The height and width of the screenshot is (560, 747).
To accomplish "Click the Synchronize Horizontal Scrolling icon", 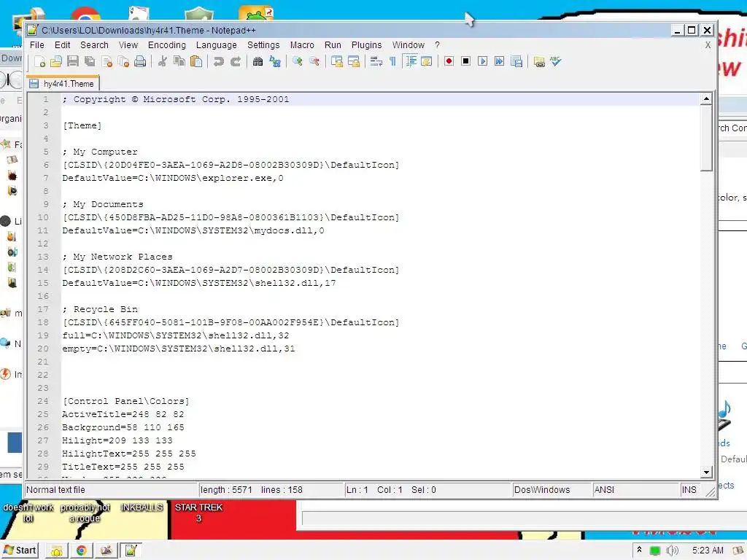I will pos(354,61).
